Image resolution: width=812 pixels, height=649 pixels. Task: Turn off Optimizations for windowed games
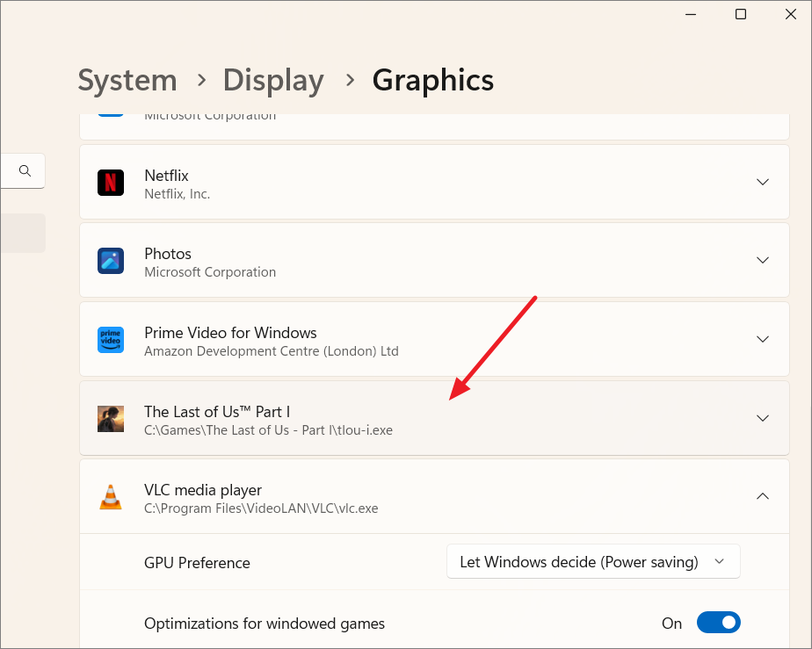(x=718, y=623)
